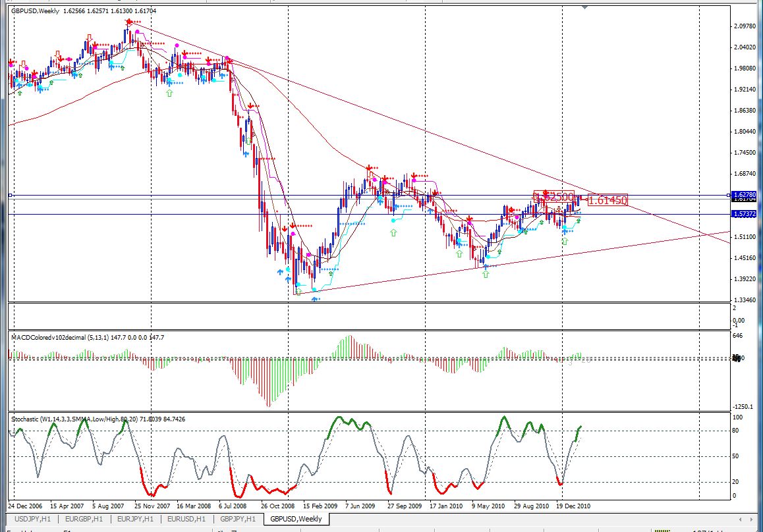Screen dimensions: 763x532
Task: Click the 646 value on MACD scale
Action: [738, 336]
